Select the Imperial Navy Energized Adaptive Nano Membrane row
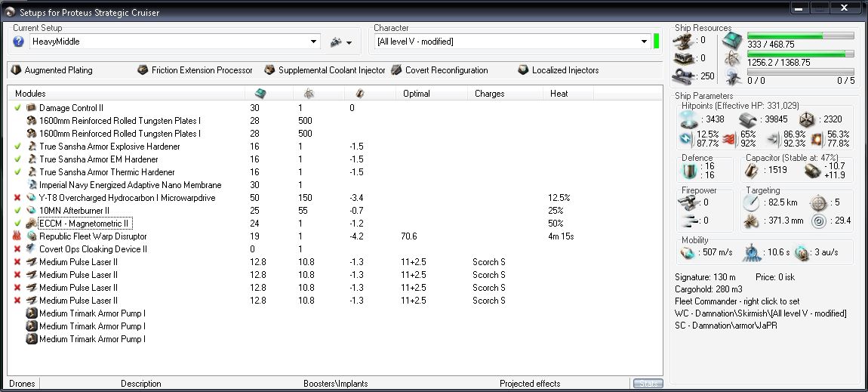 335,185
